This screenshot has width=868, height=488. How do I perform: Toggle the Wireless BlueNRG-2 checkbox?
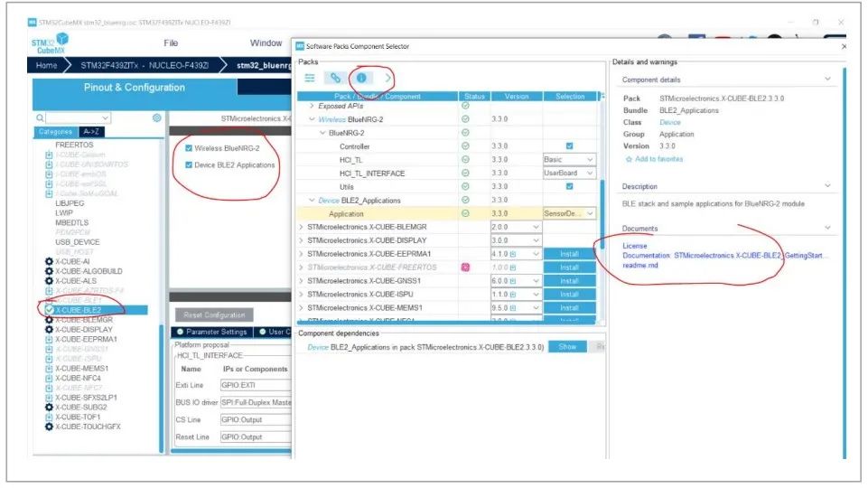click(189, 148)
